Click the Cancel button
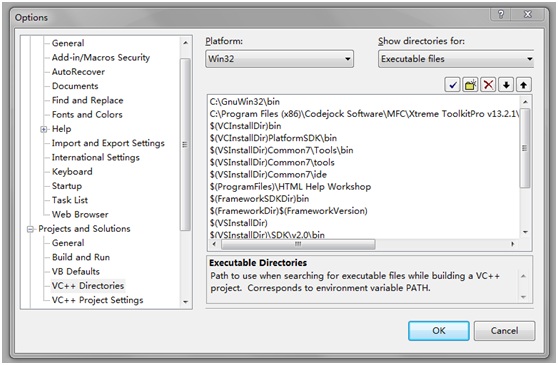The image size is (558, 365). click(x=504, y=331)
